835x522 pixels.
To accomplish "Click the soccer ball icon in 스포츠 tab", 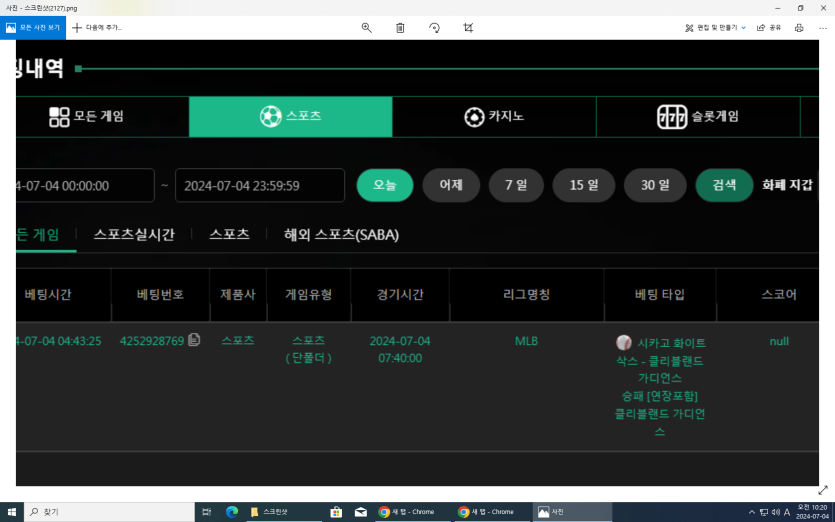I will (x=271, y=116).
